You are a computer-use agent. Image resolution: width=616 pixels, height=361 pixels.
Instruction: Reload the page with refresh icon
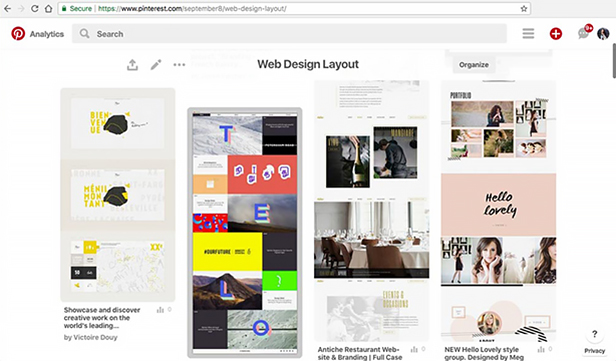[x=35, y=8]
